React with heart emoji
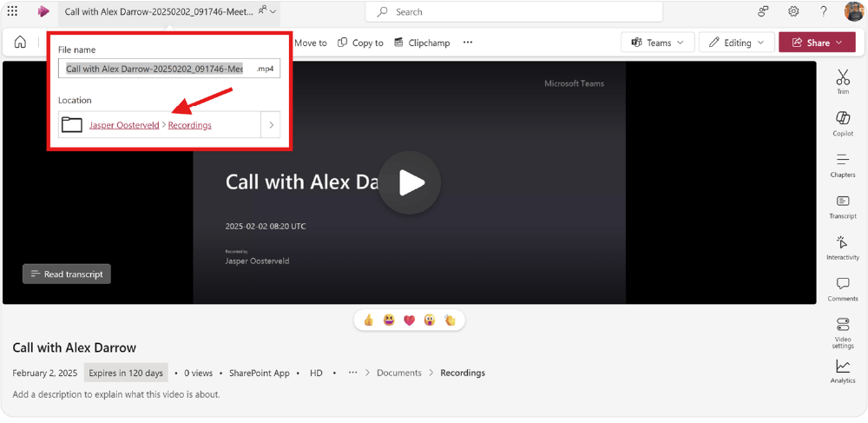Viewport: 868px width, 423px height. click(x=409, y=320)
